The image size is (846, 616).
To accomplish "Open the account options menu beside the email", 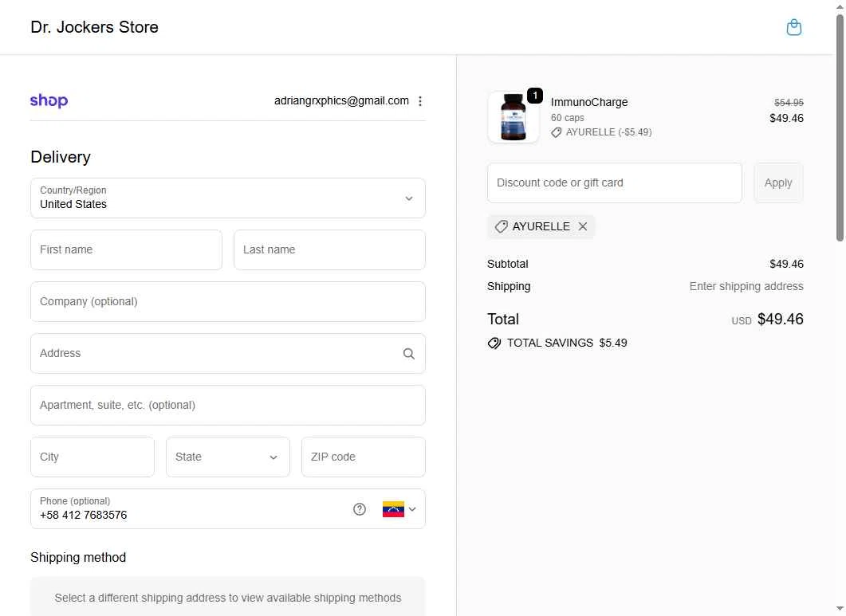I will [419, 101].
